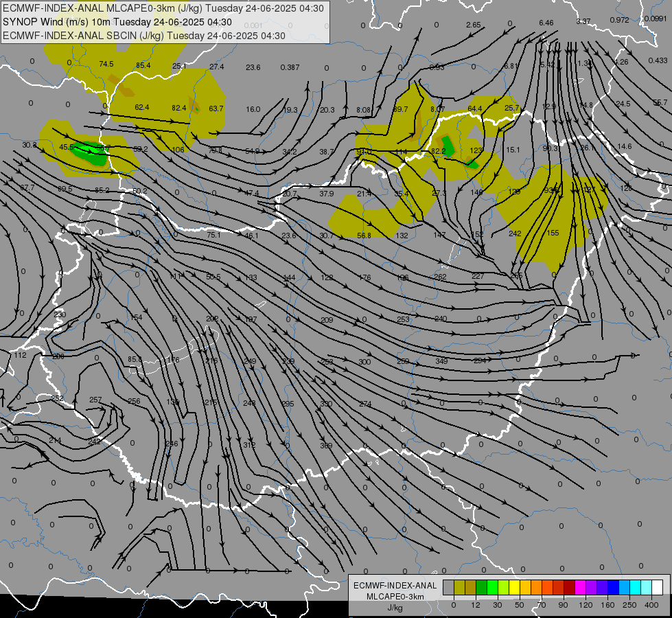Click the gray swatch in the MLCAPE legend

448,587
